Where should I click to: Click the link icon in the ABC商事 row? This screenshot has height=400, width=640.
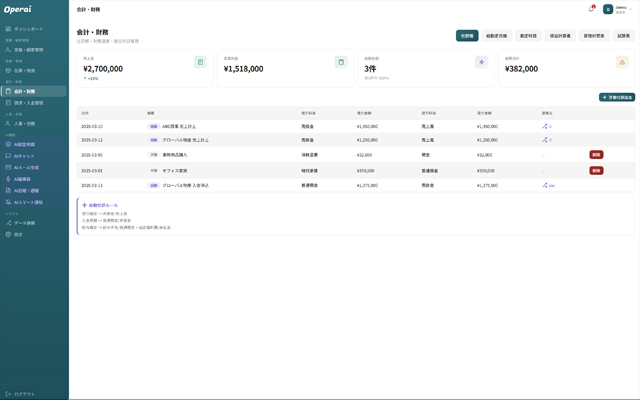point(545,126)
